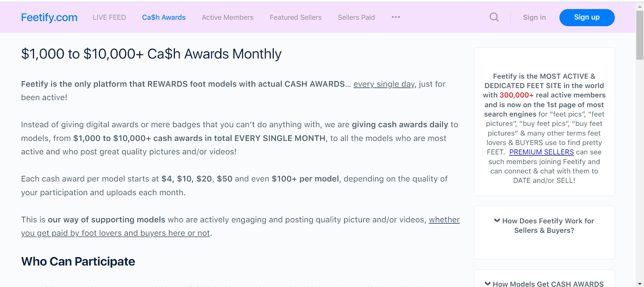Click the 'every single day' underlined link

[x=384, y=84]
